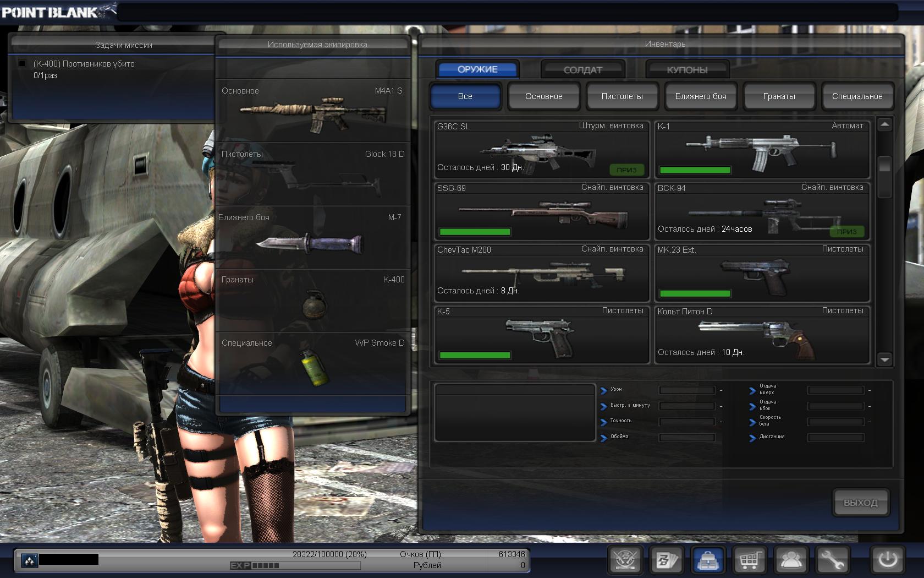
Task: Toggle the K-400 mission task checkbox
Action: (x=22, y=63)
